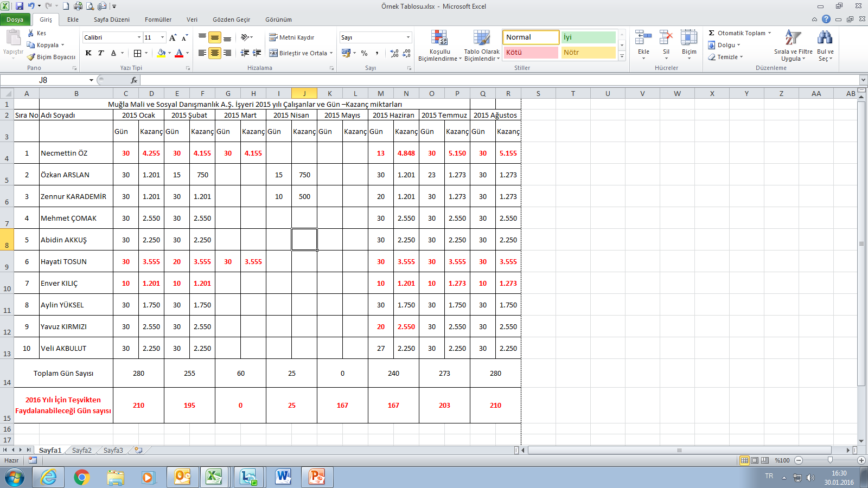
Task: Open Koşullu Biçimlendirme menu
Action: (439, 46)
